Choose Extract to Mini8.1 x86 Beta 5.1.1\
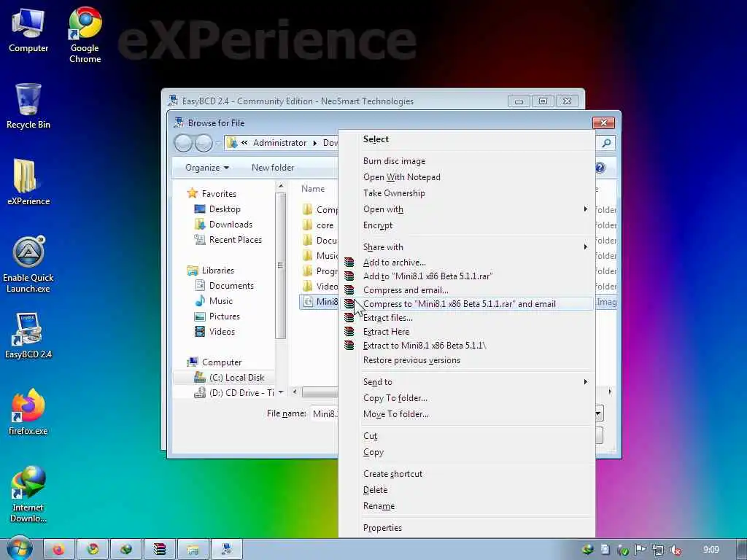The height and width of the screenshot is (560, 747). click(x=467, y=345)
